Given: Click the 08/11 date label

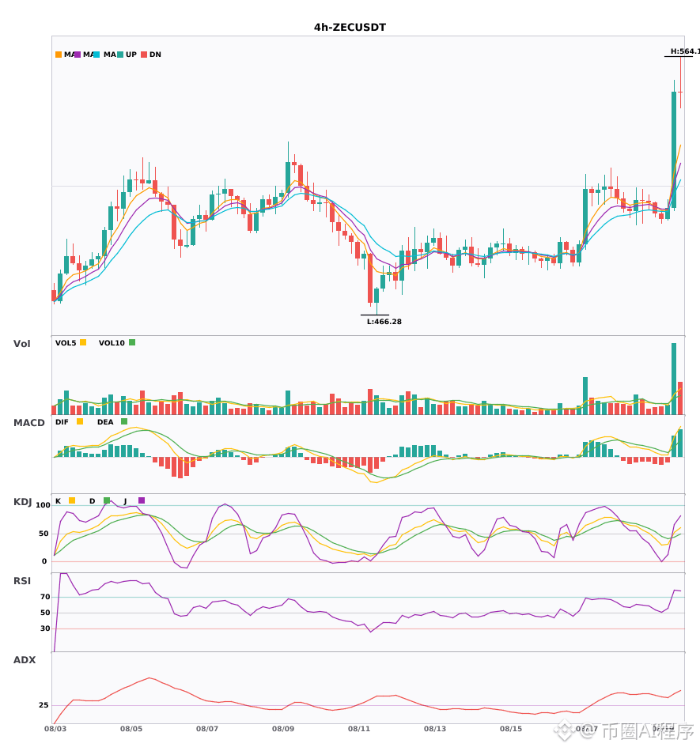Looking at the screenshot, I should (359, 729).
